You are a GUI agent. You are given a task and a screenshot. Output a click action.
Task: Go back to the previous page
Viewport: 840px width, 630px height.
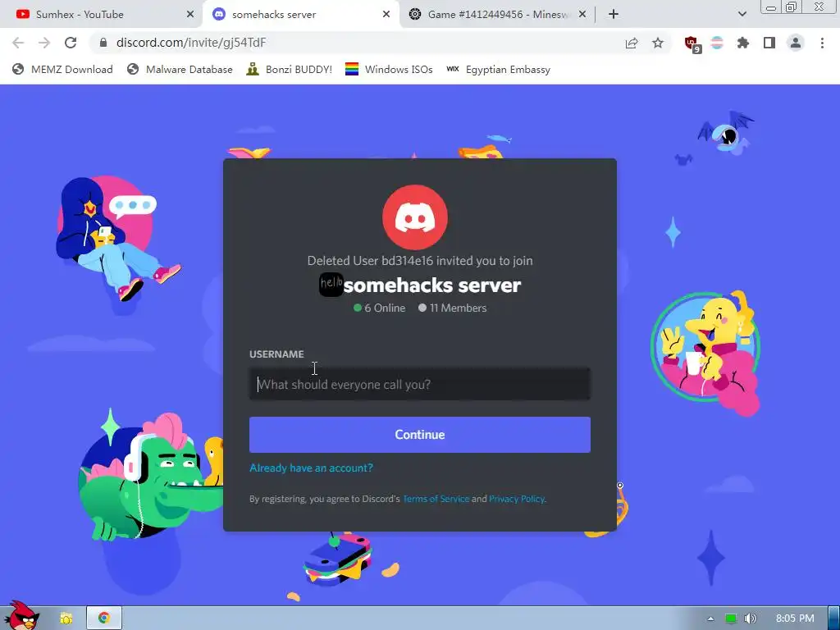tap(18, 43)
